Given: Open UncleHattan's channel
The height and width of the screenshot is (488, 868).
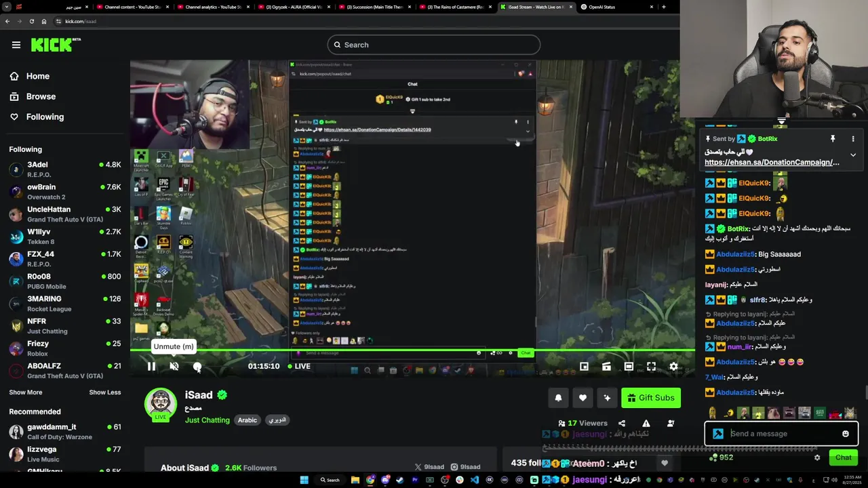Looking at the screenshot, I should [x=65, y=214].
